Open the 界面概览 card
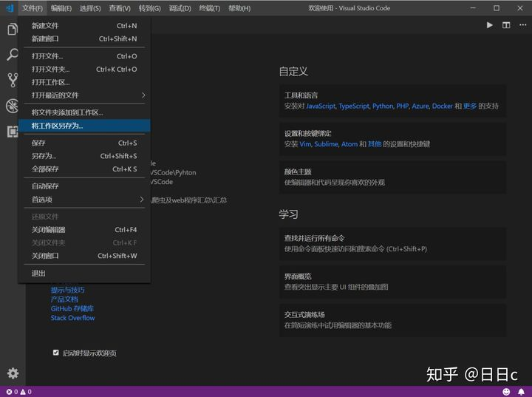Viewport: 532px width, 397px height. coord(392,282)
